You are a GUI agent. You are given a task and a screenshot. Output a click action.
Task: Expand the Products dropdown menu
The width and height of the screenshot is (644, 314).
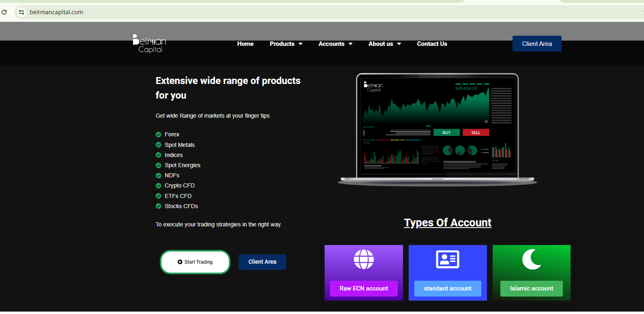286,44
